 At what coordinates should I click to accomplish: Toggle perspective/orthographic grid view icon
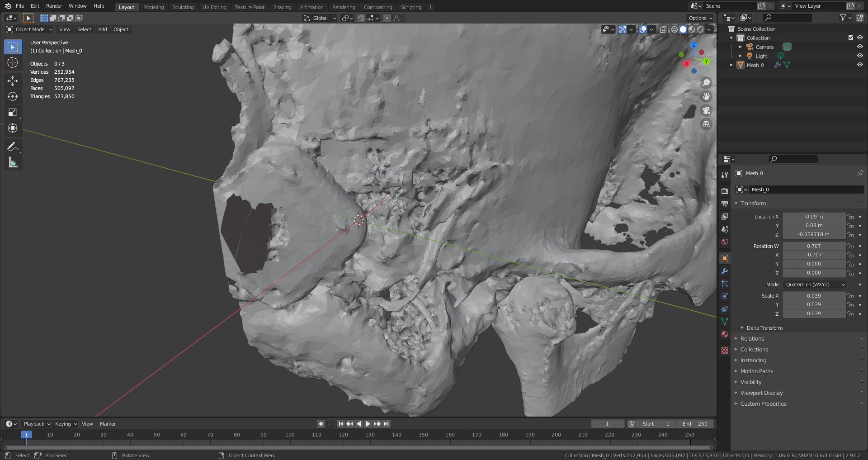[x=706, y=124]
